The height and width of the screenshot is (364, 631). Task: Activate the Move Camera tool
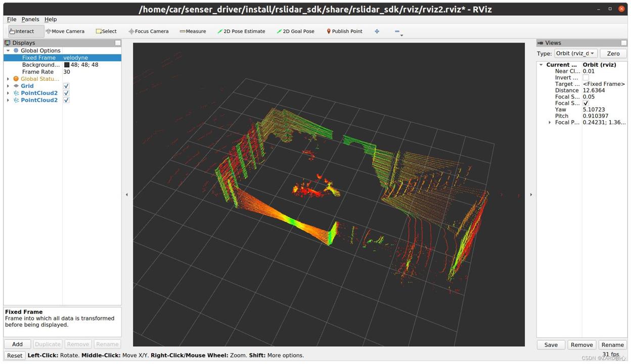pos(65,31)
